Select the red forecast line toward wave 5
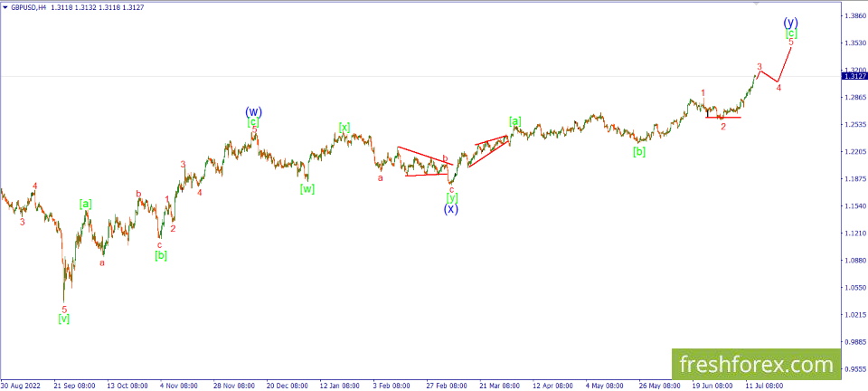Viewport: 868px width, 391px height. 785,65
